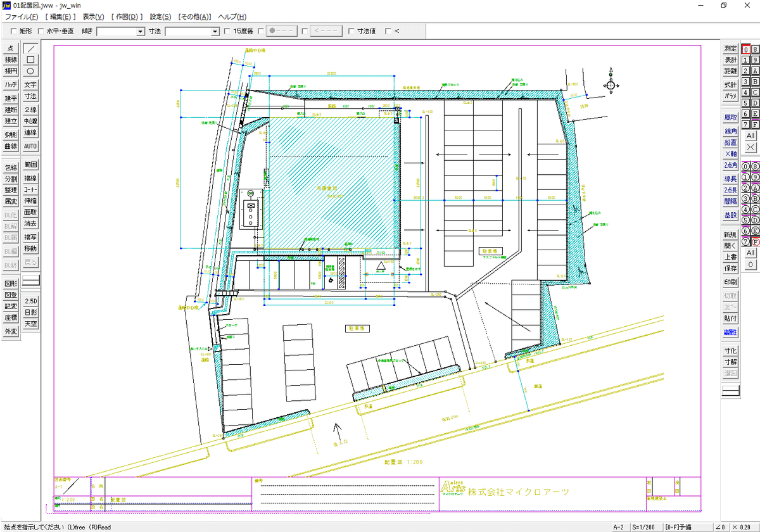Choose the 曲線 curve tool
760x532 pixels.
tap(11, 146)
